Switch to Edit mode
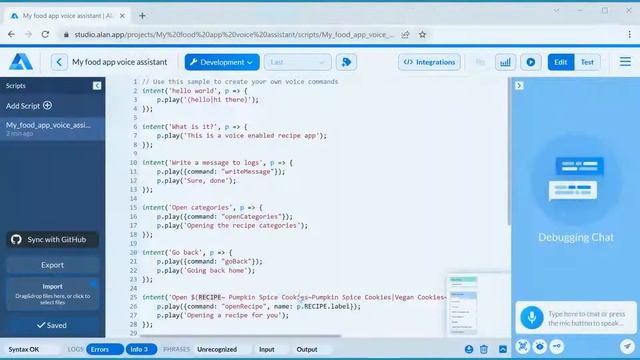Viewport: 640px width, 360px height. click(561, 62)
